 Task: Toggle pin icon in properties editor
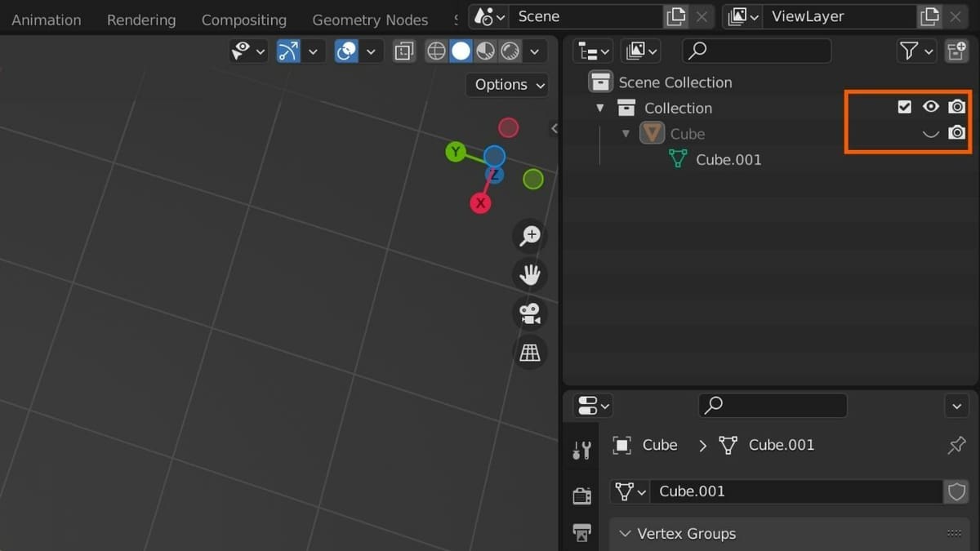click(x=956, y=445)
